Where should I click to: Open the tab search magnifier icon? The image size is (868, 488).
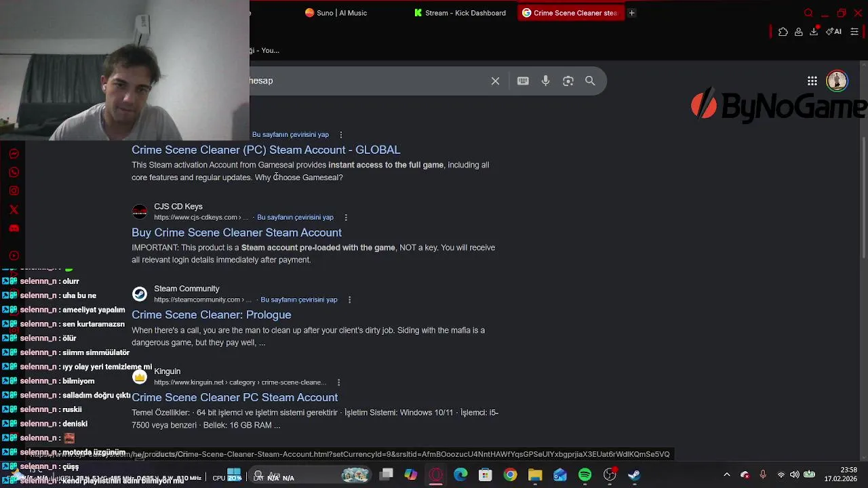coord(808,13)
